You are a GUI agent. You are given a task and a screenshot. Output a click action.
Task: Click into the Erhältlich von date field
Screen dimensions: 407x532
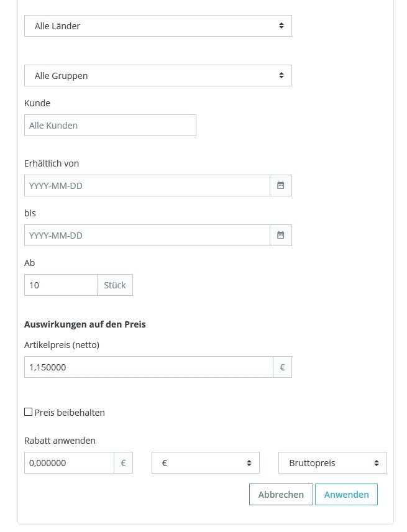point(147,185)
